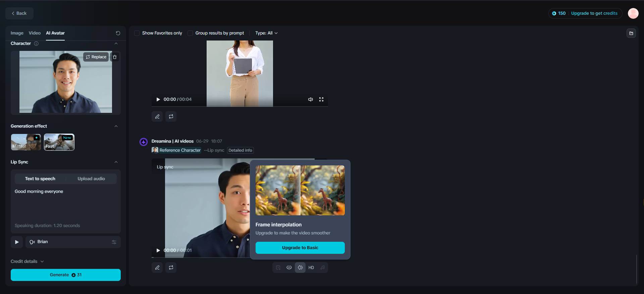644x294 pixels.
Task: Play the first video of 00:04 length
Action: click(x=158, y=99)
